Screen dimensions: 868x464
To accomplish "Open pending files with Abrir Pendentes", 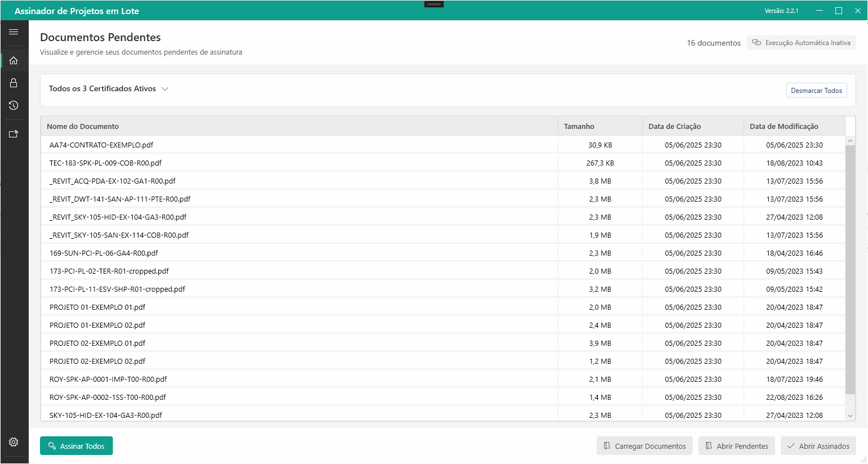I will pos(736,445).
